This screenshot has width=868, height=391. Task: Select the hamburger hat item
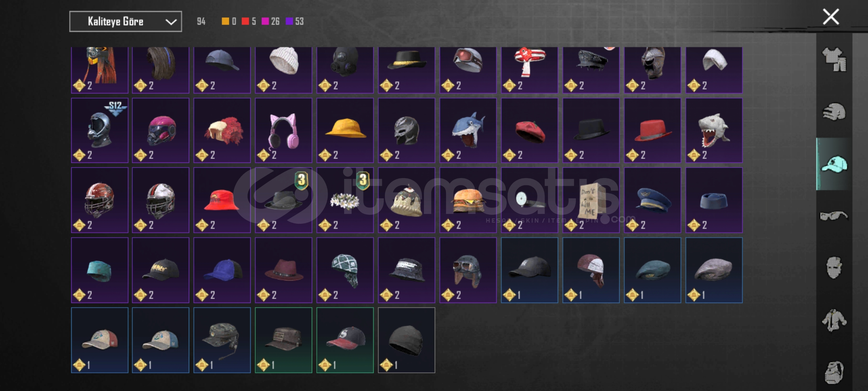click(x=468, y=200)
